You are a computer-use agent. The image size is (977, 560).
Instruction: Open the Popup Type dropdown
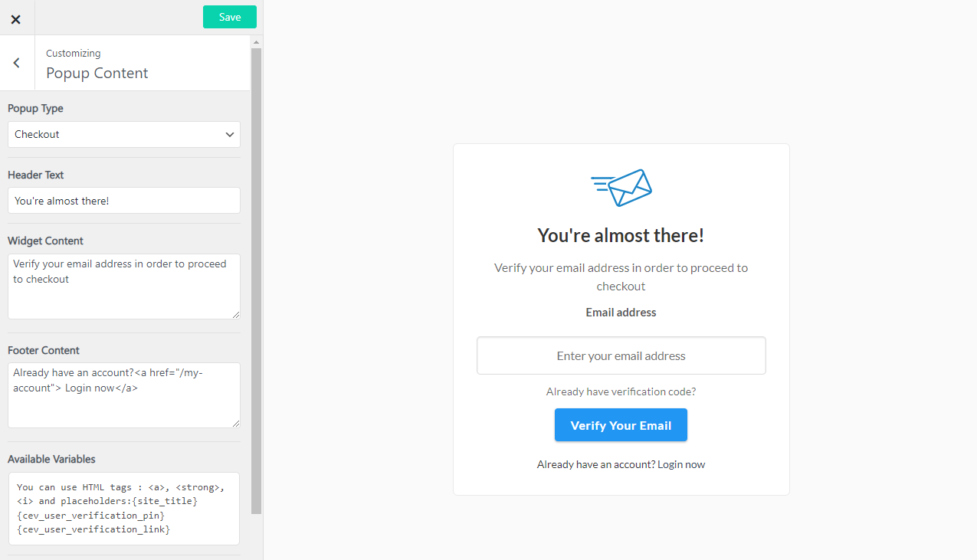pyautogui.click(x=123, y=134)
